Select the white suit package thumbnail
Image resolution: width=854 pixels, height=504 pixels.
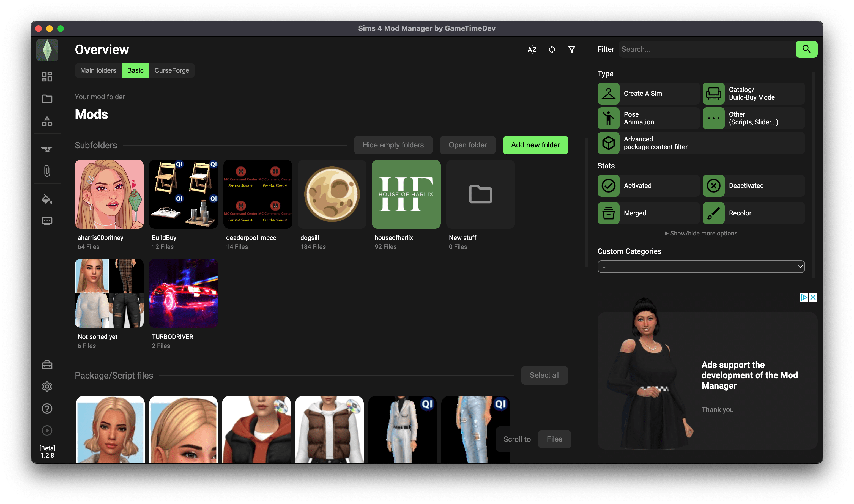coord(403,429)
